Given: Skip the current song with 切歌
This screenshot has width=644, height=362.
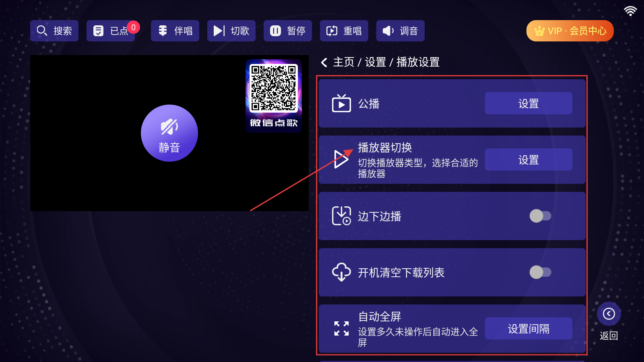Looking at the screenshot, I should [231, 31].
